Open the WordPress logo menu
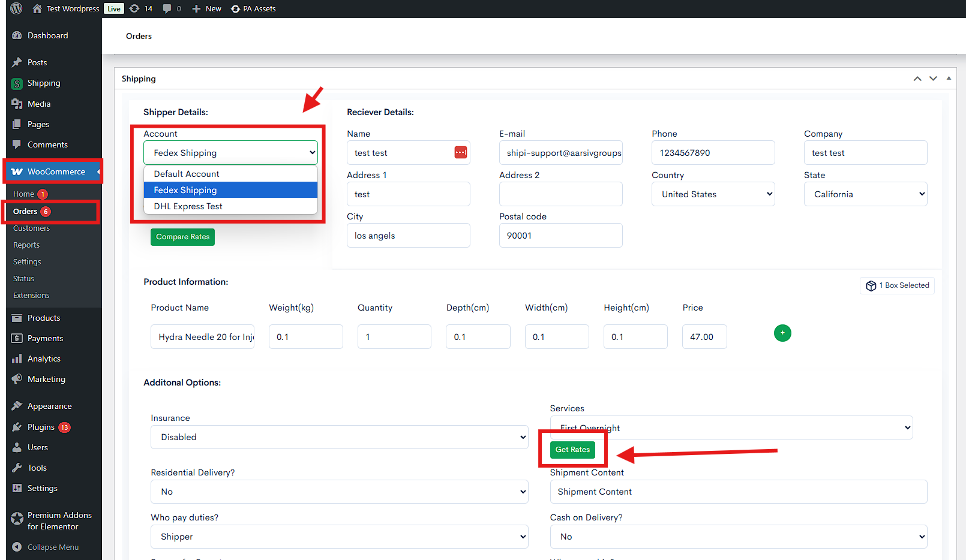966x560 pixels. point(17,8)
